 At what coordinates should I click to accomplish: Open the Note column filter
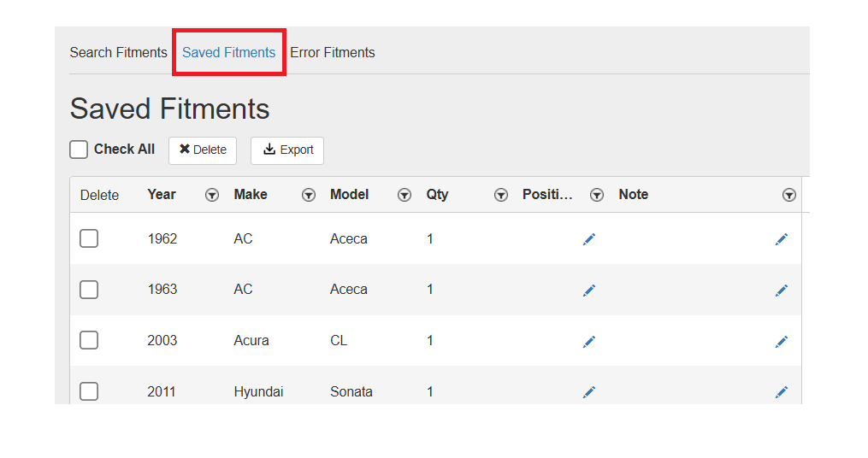789,195
